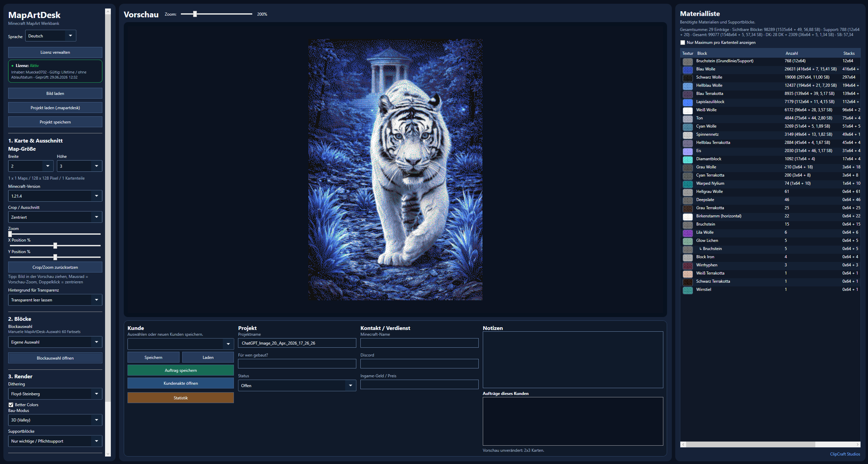The height and width of the screenshot is (464, 868).
Task: Expand the Minecraft-Version dropdown
Action: (55, 196)
